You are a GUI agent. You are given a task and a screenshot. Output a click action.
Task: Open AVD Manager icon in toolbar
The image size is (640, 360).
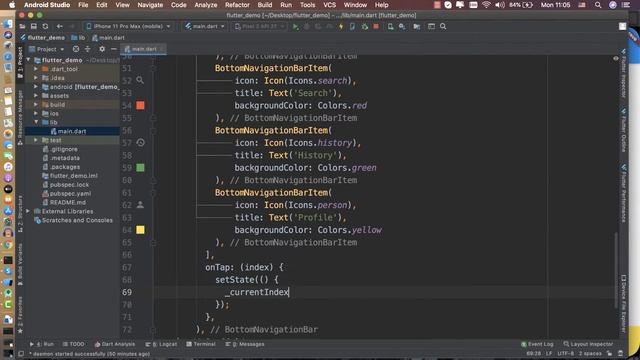point(390,27)
